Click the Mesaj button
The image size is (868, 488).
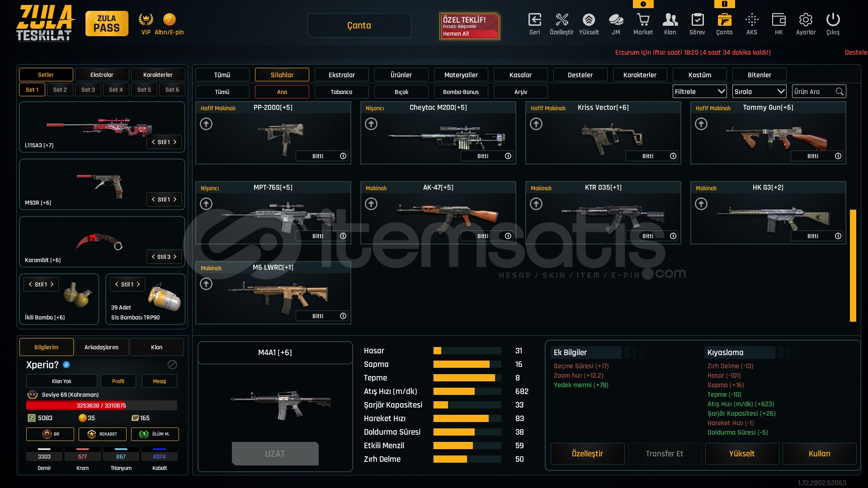click(x=159, y=381)
